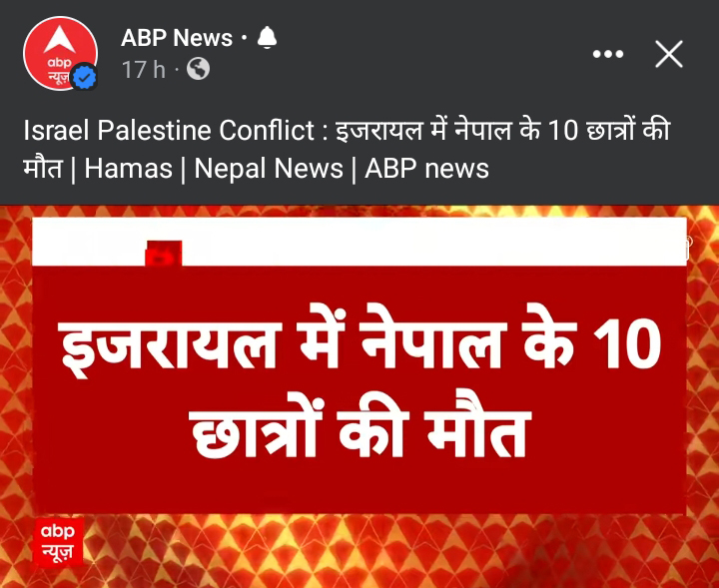Click the white bar atop the video
719x588 pixels.
pos(359,242)
